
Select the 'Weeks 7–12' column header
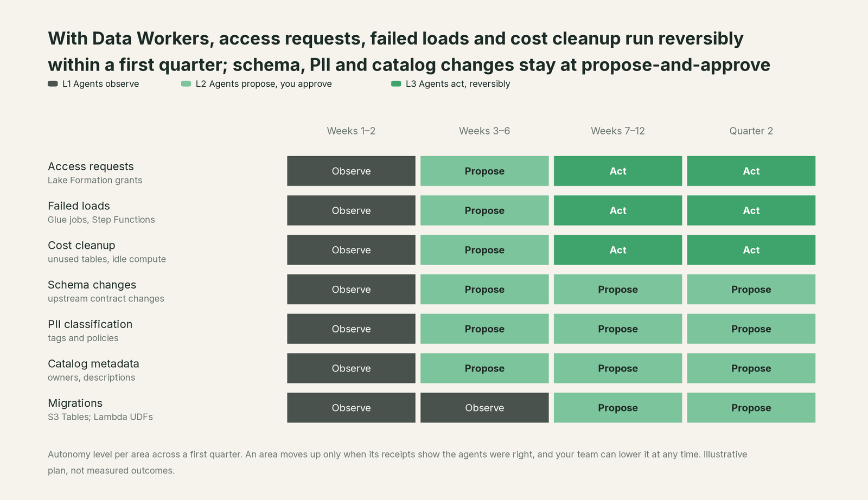click(x=618, y=131)
